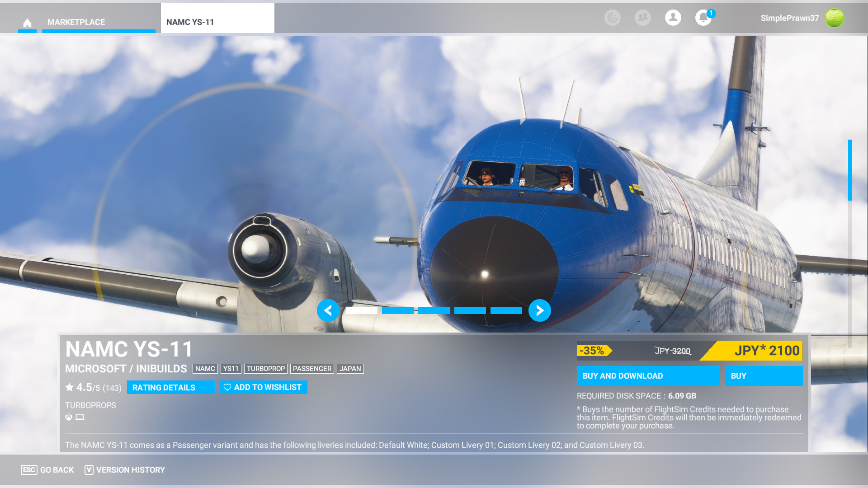The width and height of the screenshot is (868, 488).
Task: Go to next screenshot arrow
Action: tap(539, 310)
